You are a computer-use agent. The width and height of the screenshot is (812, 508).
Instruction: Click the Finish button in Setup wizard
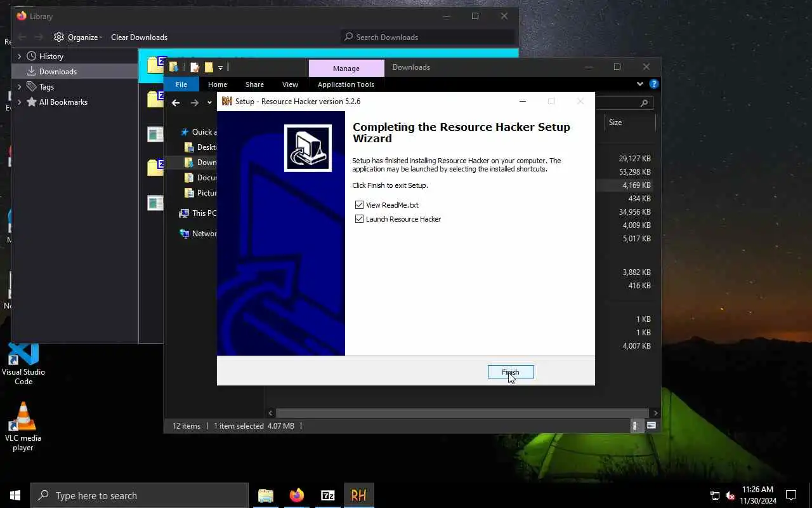click(x=511, y=372)
